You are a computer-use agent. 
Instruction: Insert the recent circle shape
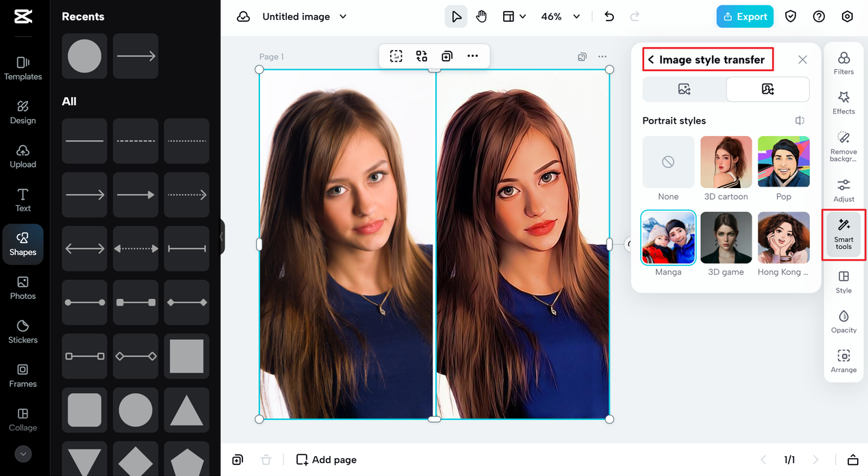point(84,56)
